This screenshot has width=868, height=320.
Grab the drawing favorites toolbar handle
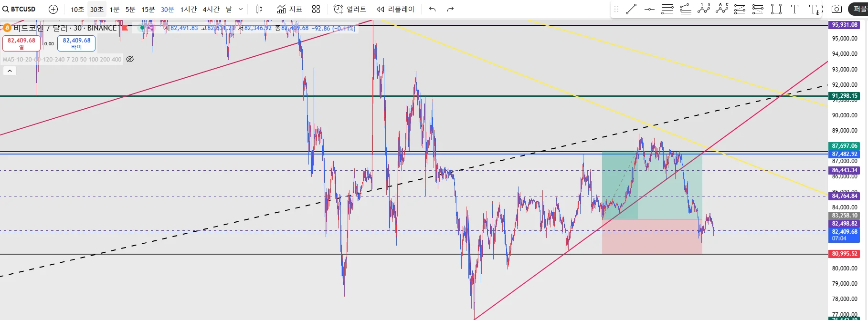(616, 9)
